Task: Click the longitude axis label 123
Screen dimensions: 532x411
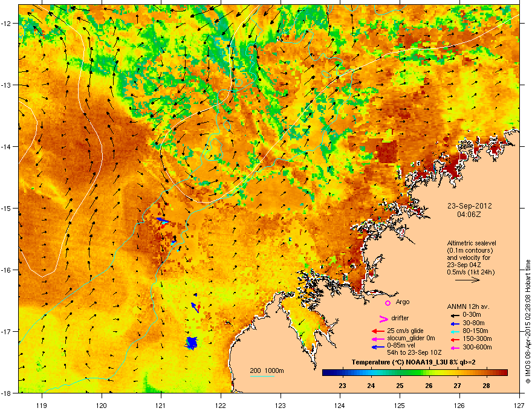Action: click(x=281, y=405)
